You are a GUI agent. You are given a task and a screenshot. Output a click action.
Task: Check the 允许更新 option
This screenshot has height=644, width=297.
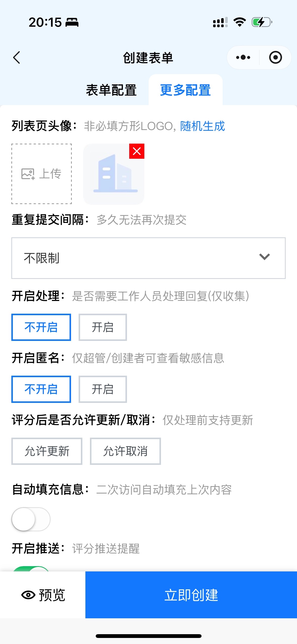tap(47, 451)
